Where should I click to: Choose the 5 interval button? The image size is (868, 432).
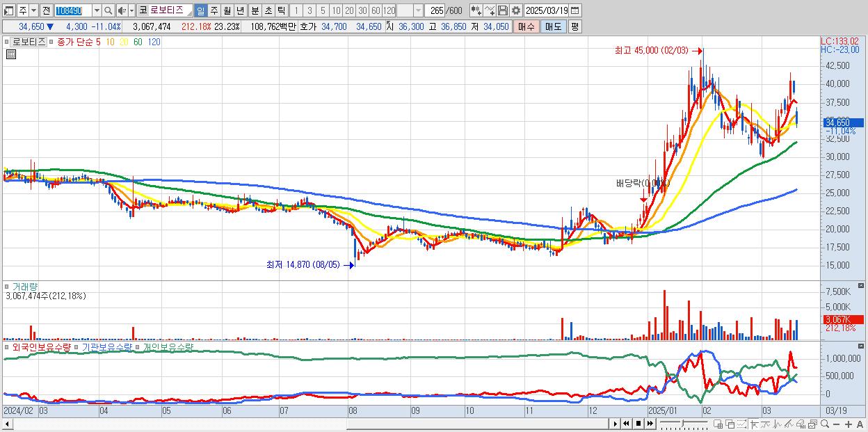[323, 11]
